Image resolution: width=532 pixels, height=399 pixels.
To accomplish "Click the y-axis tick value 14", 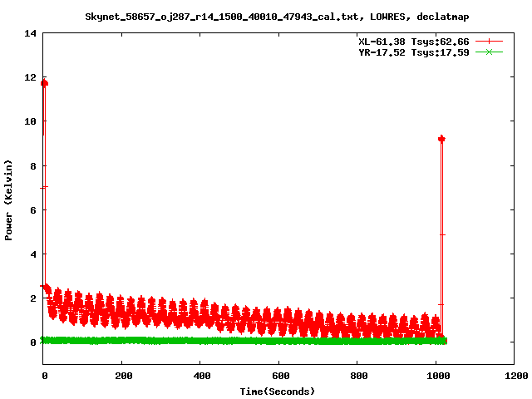I will (x=30, y=33).
